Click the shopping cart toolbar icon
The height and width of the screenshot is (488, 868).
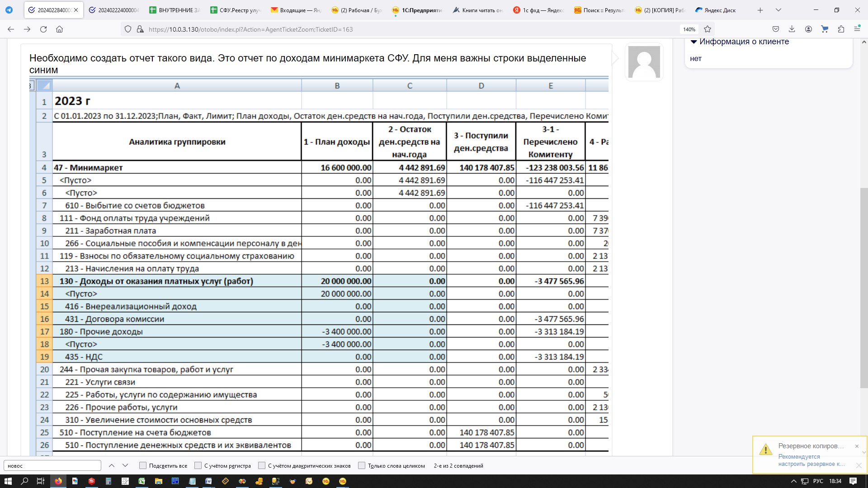pyautogui.click(x=825, y=29)
